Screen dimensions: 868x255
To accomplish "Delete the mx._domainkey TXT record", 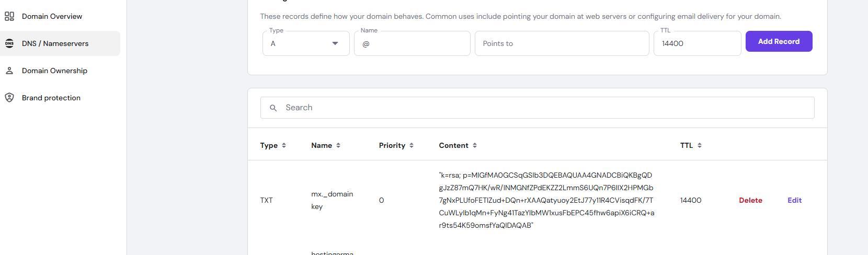I will pos(750,200).
